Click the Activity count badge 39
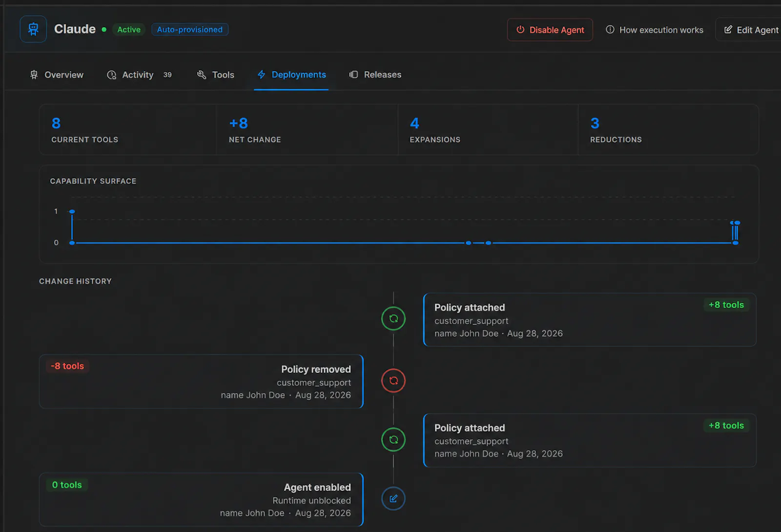Image resolution: width=781 pixels, height=532 pixels. pyautogui.click(x=167, y=75)
